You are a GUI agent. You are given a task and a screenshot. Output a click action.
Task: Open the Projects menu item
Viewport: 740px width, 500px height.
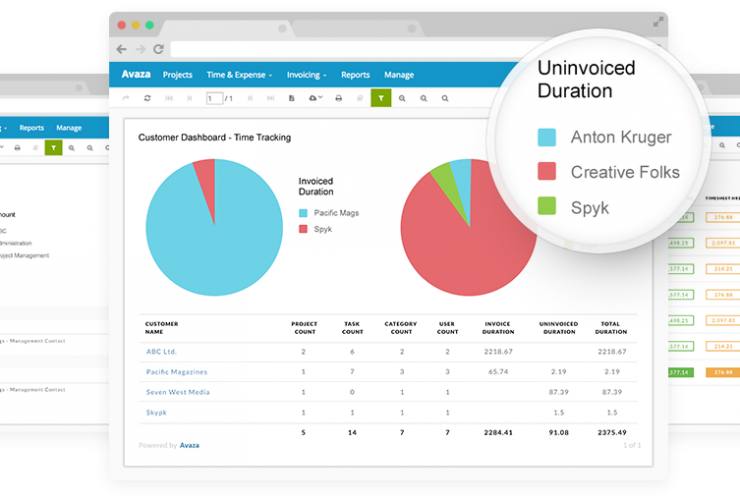click(x=177, y=75)
